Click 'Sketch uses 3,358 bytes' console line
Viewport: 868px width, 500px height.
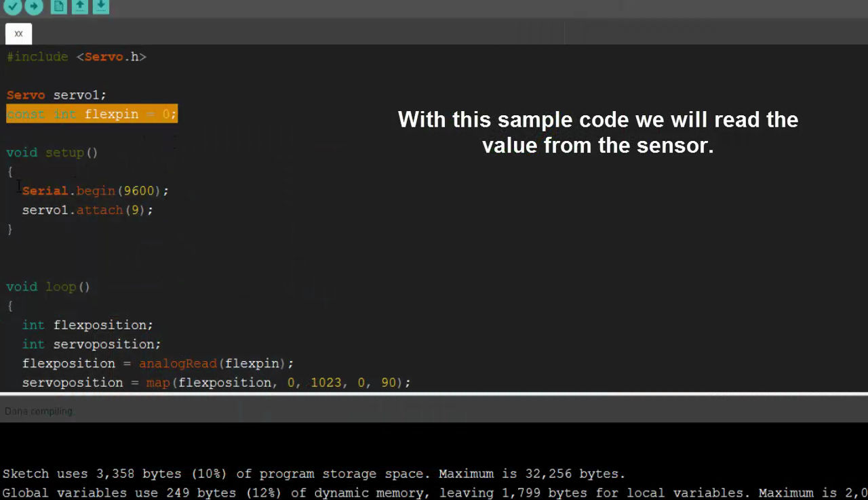tap(314, 474)
